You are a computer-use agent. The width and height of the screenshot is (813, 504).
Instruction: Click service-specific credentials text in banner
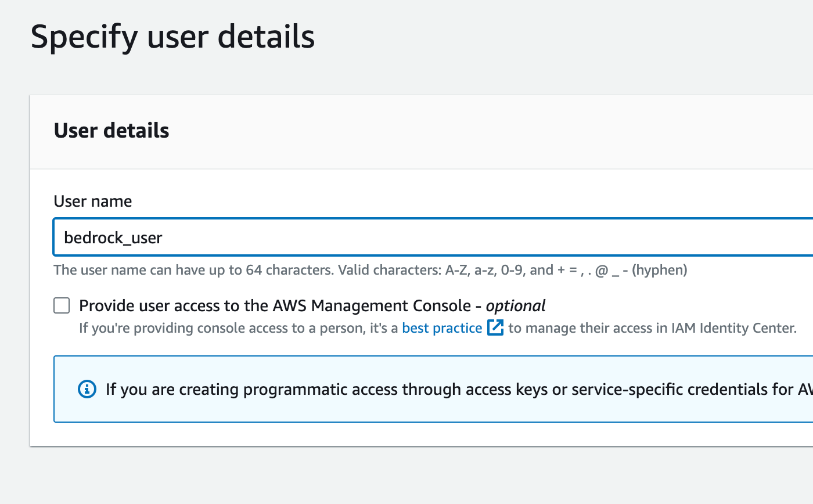click(x=668, y=389)
